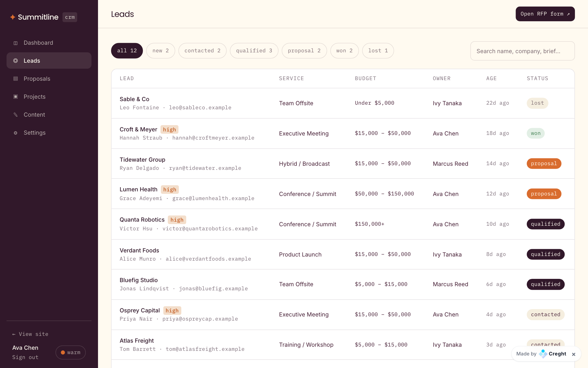Filter by 'lost 1' status
Image resolution: width=588 pixels, height=368 pixels.
[378, 51]
